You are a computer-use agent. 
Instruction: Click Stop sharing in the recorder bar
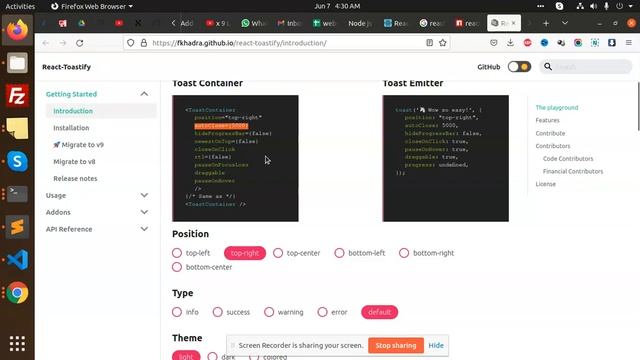click(x=396, y=345)
